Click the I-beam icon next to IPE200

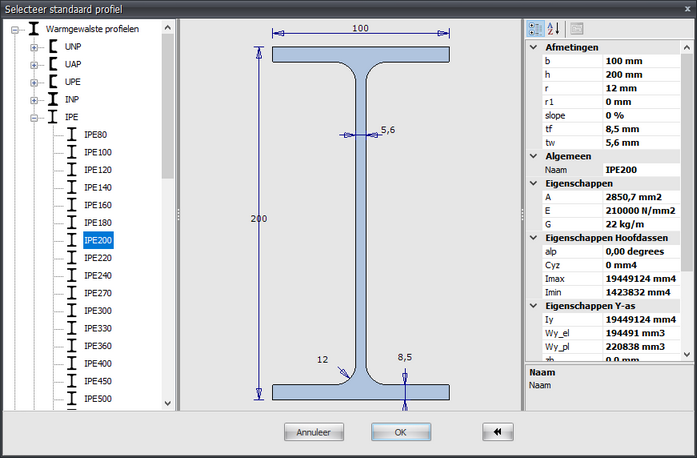click(x=72, y=240)
